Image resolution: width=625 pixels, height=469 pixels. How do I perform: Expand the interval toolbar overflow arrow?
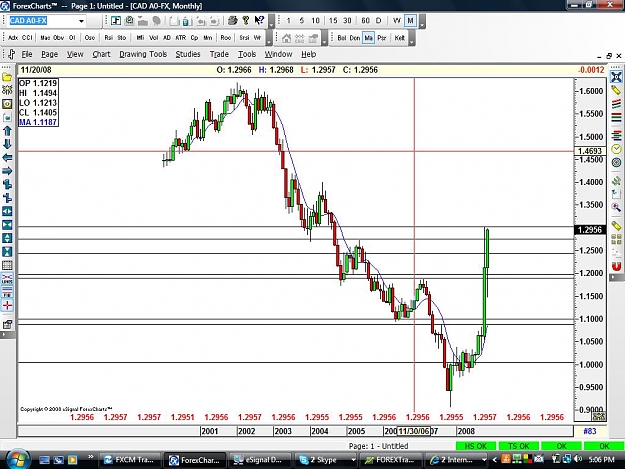[x=422, y=21]
